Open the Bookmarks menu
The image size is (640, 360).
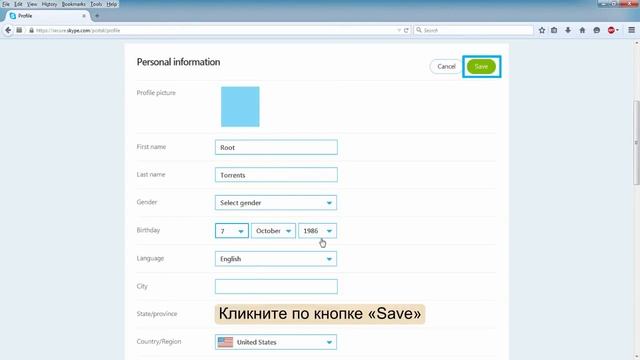point(73,4)
